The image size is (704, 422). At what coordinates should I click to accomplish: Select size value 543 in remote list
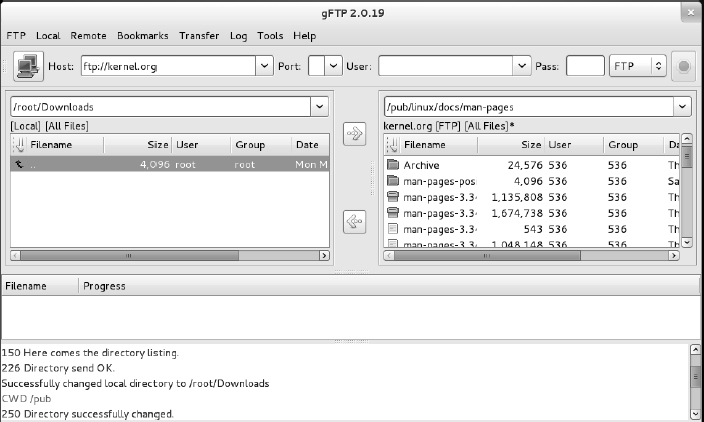tap(533, 229)
